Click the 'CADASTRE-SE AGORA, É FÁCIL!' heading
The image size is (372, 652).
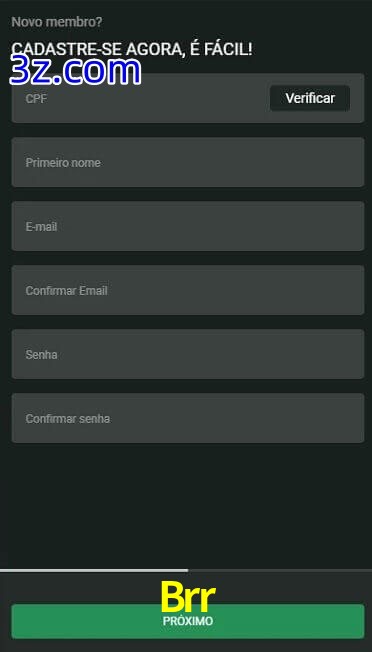(x=132, y=49)
